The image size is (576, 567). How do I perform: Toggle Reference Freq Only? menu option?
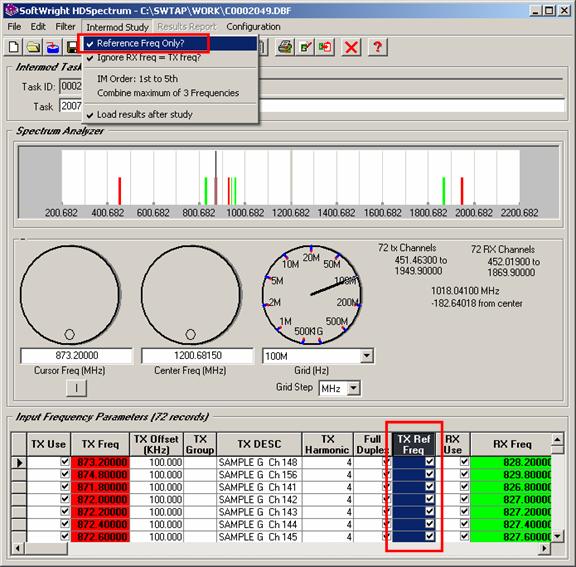(x=170, y=43)
